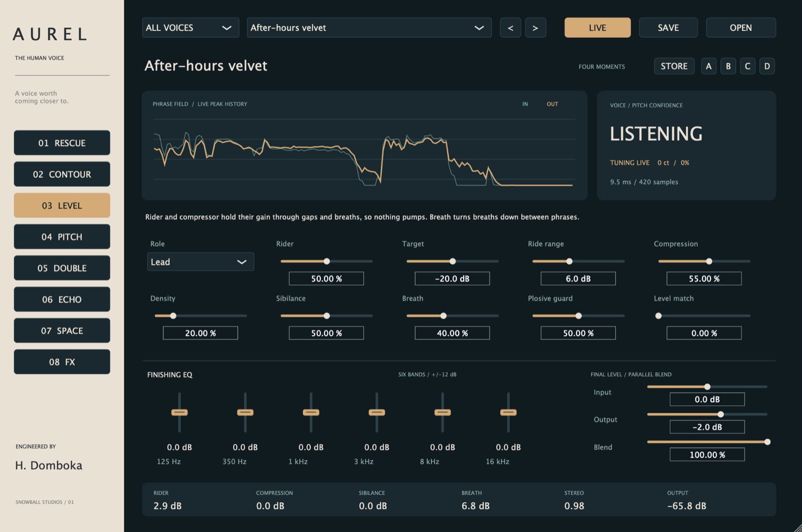Click the Breath slider handle
Viewport: 802px width, 532px height.
click(x=444, y=316)
